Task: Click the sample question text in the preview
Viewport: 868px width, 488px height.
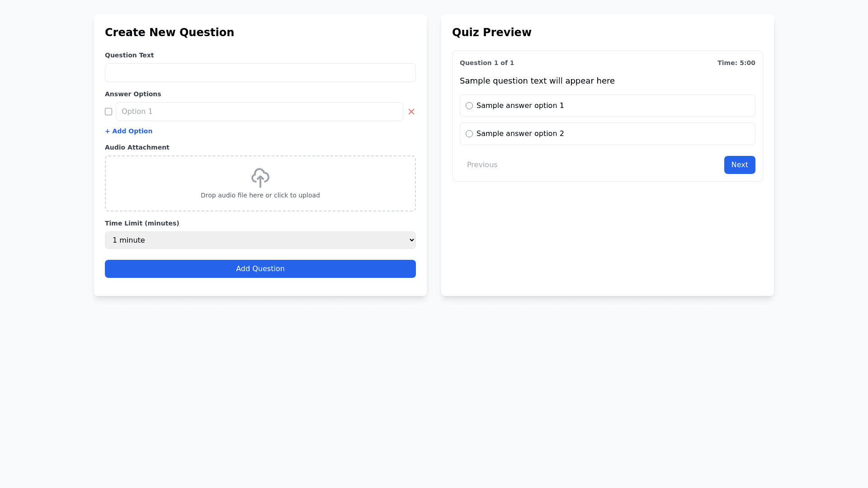Action: [x=537, y=81]
